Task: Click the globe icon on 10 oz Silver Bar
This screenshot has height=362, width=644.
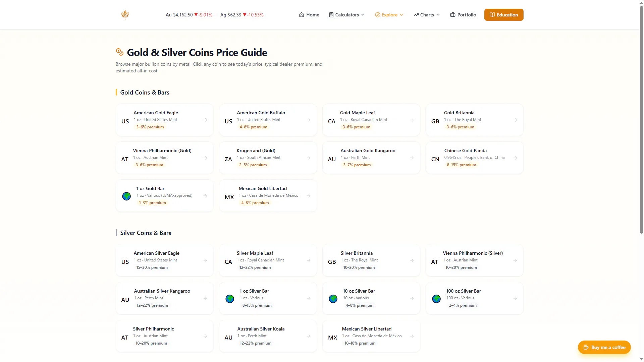Action: pyautogui.click(x=333, y=299)
